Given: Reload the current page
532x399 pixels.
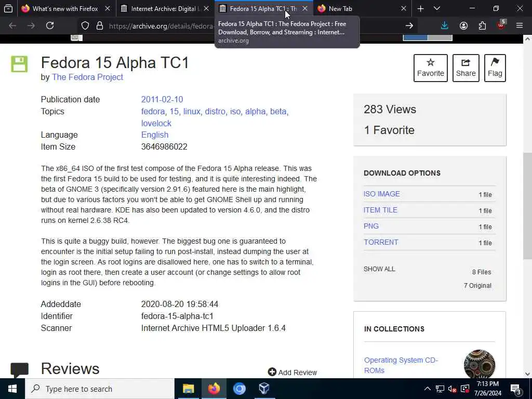Looking at the screenshot, I should click(50, 25).
